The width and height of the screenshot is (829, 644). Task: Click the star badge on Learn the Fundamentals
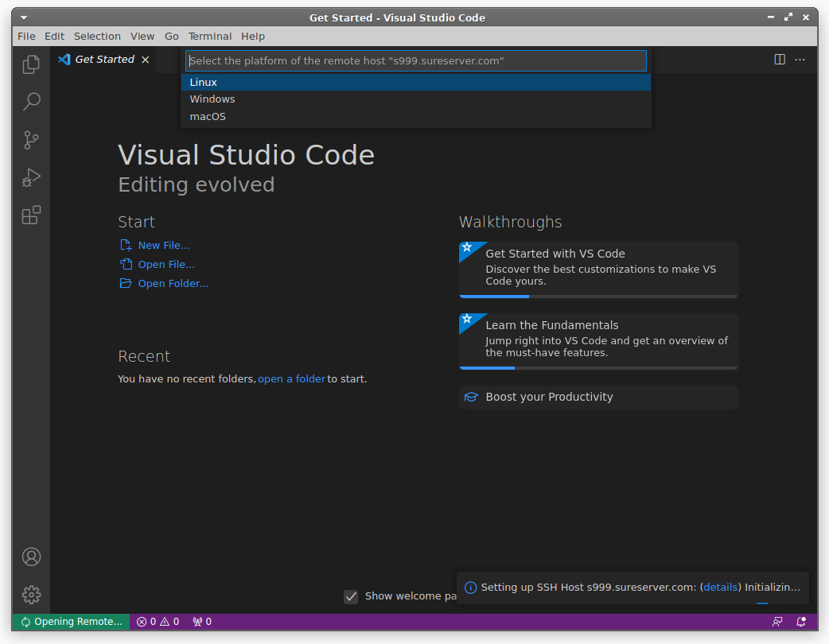coord(467,319)
